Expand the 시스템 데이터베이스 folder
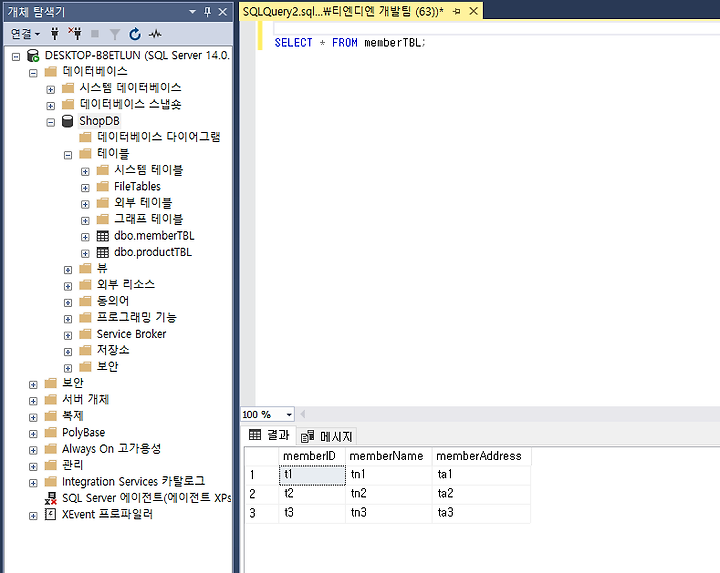 (x=51, y=89)
